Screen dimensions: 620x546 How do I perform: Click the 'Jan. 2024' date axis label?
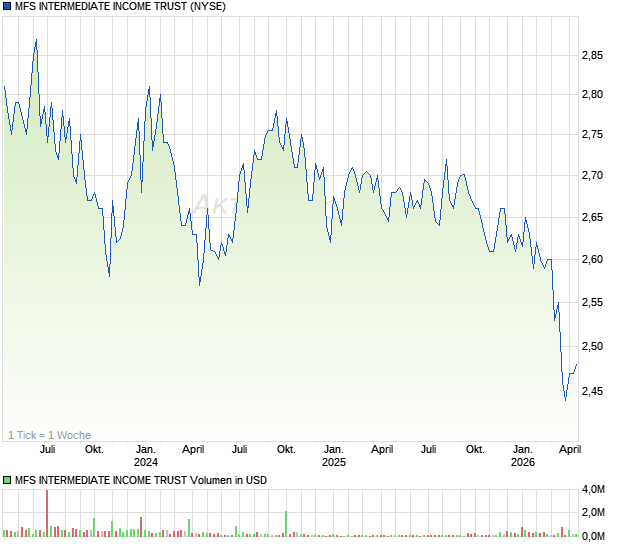pyautogui.click(x=146, y=455)
